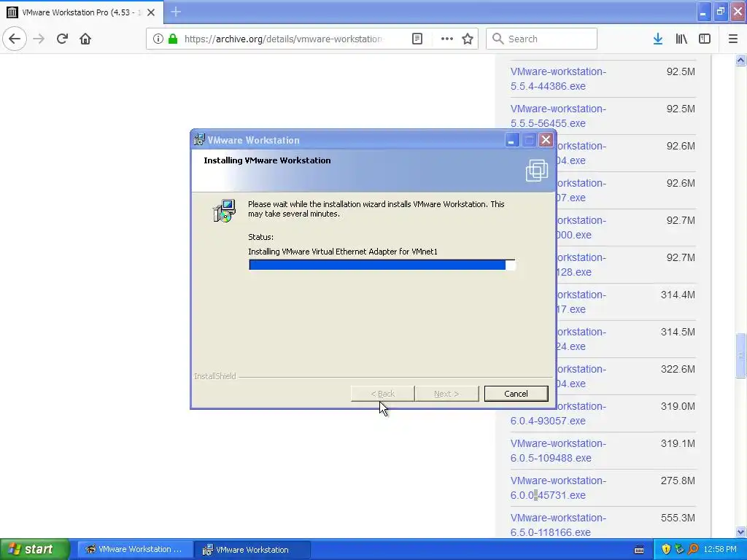Open the page actions three-dot menu
This screenshot has height=560, width=747.
click(447, 39)
